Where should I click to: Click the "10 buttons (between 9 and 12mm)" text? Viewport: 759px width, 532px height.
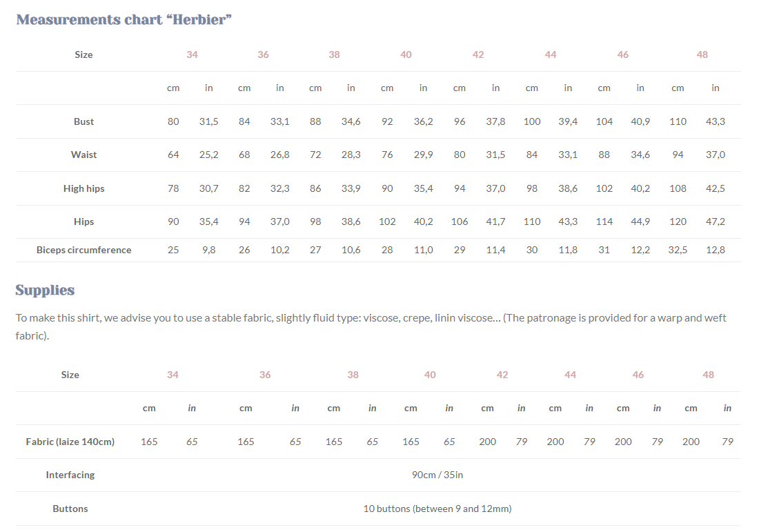click(x=437, y=509)
